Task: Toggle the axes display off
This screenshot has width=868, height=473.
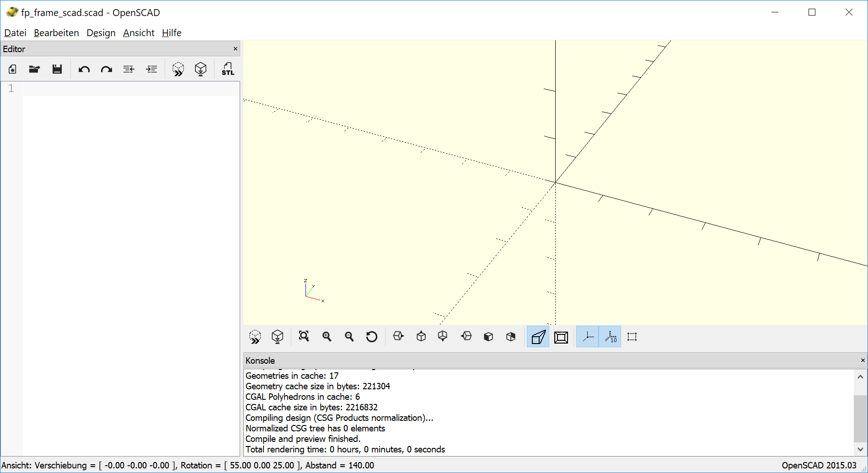Action: point(587,336)
